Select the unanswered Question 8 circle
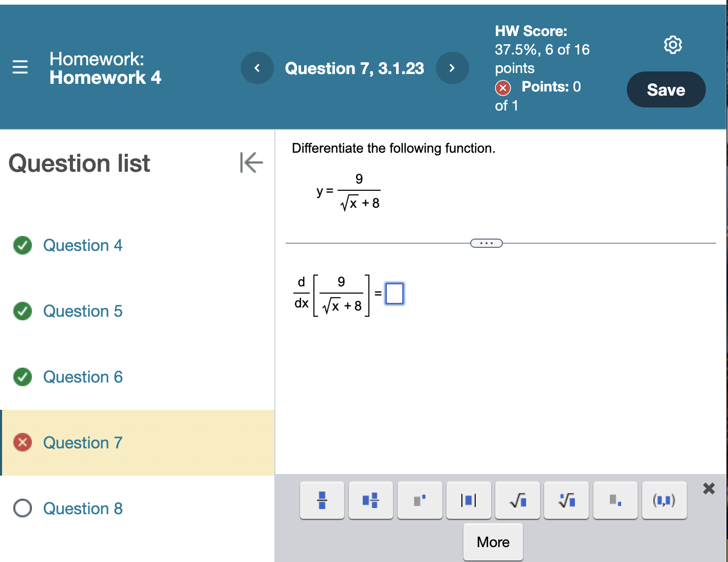The height and width of the screenshot is (562, 728). pyautogui.click(x=22, y=508)
